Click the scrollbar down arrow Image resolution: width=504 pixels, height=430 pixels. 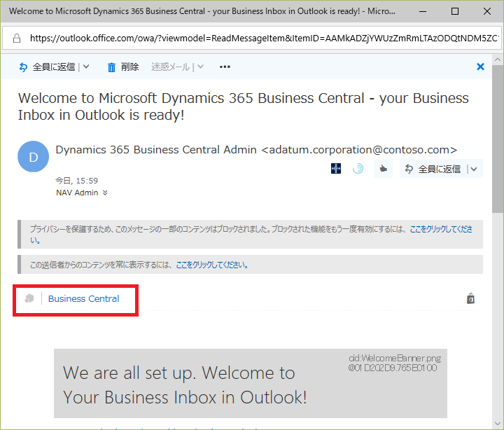click(x=498, y=424)
